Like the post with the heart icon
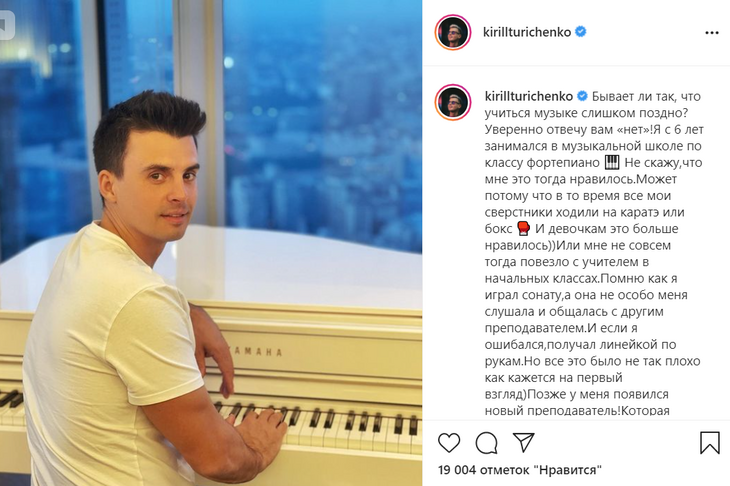Screen dimensions: 730x486 coord(449,443)
